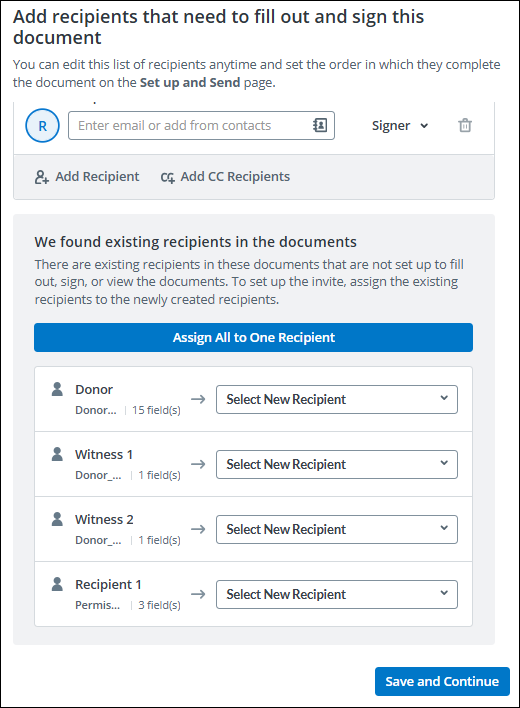This screenshot has height=708, width=520.
Task: Delete recipient with trash icon
Action: pos(465,125)
